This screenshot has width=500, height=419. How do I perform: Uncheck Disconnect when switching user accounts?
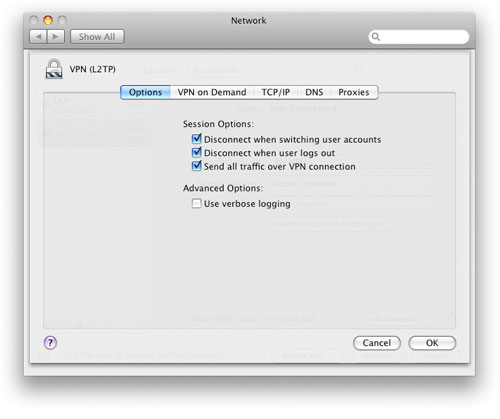tap(197, 139)
